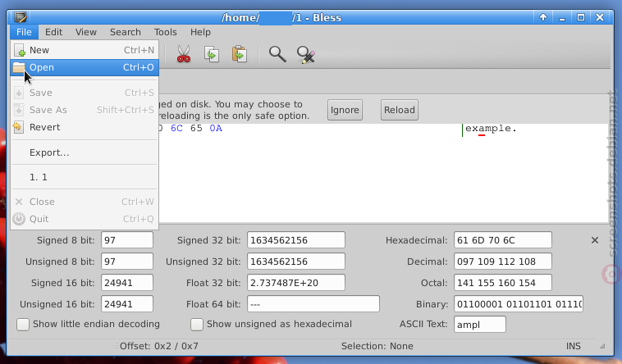The width and height of the screenshot is (622, 364).
Task: Close the conversion table panel
Action: [x=595, y=240]
